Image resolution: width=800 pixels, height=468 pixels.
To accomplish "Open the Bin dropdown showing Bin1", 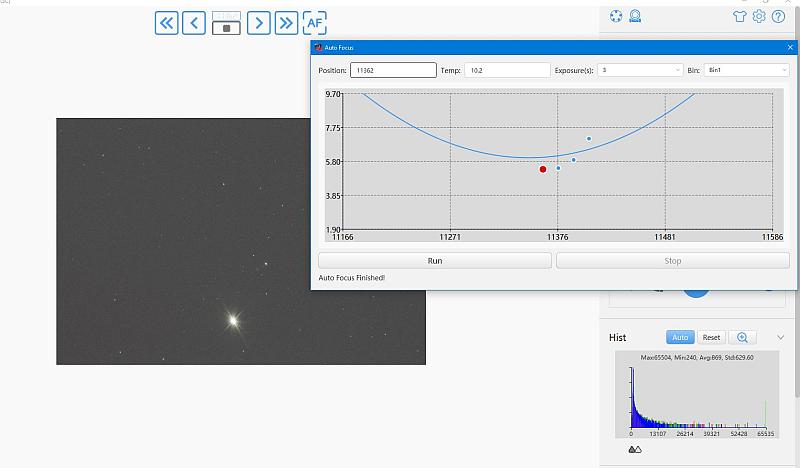I will [746, 70].
